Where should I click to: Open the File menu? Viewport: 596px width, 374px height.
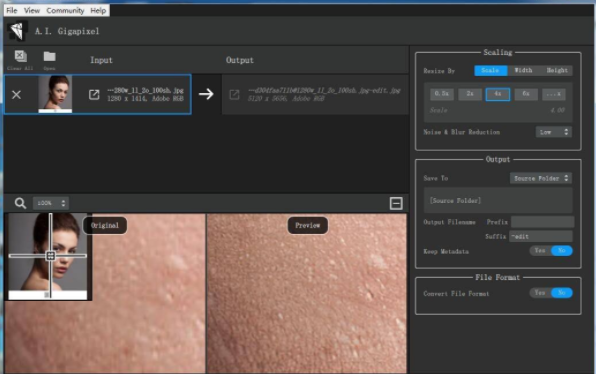pyautogui.click(x=12, y=11)
